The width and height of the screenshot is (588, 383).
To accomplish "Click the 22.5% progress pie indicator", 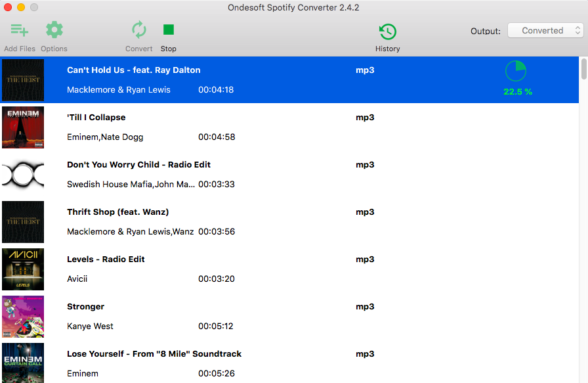I will (x=516, y=70).
